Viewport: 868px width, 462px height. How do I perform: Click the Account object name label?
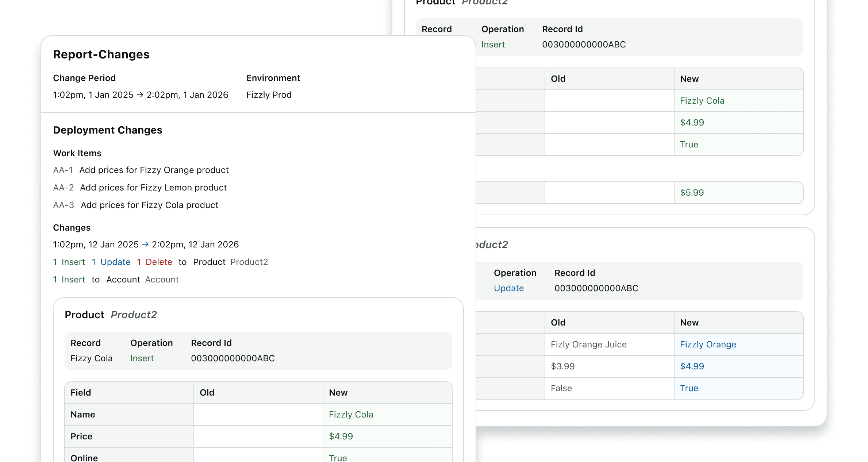click(x=162, y=280)
